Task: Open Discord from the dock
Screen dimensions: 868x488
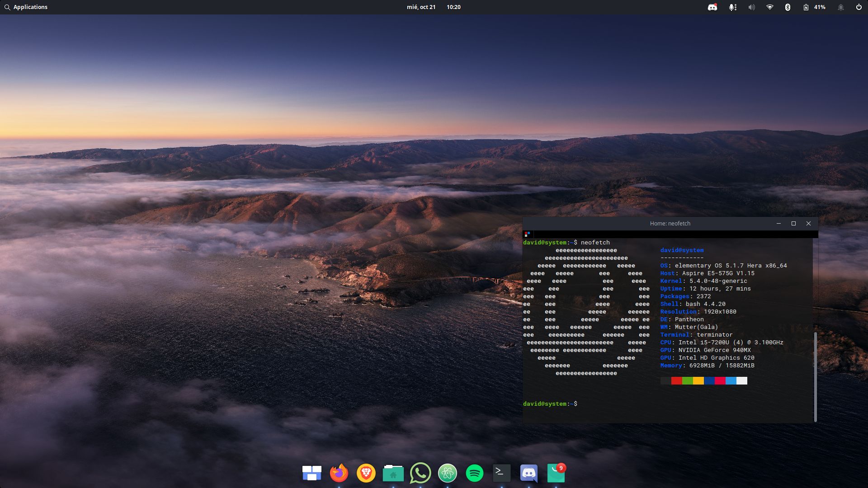Action: [x=529, y=474]
